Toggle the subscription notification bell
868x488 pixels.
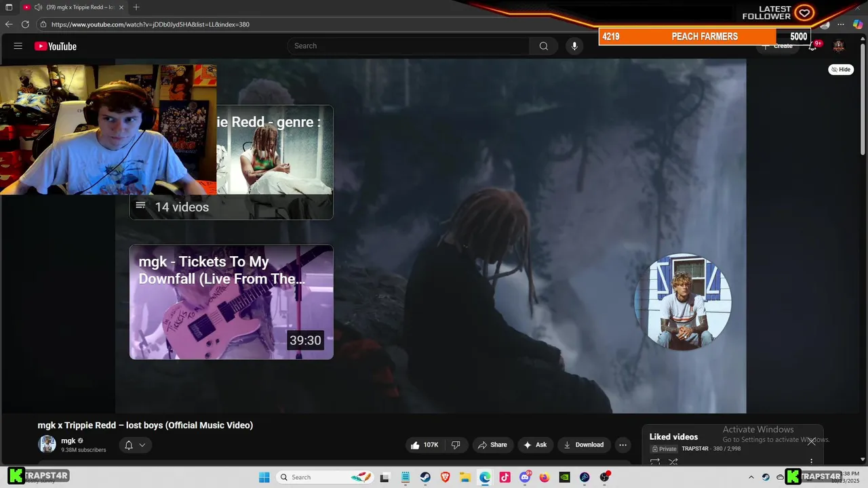[129, 445]
